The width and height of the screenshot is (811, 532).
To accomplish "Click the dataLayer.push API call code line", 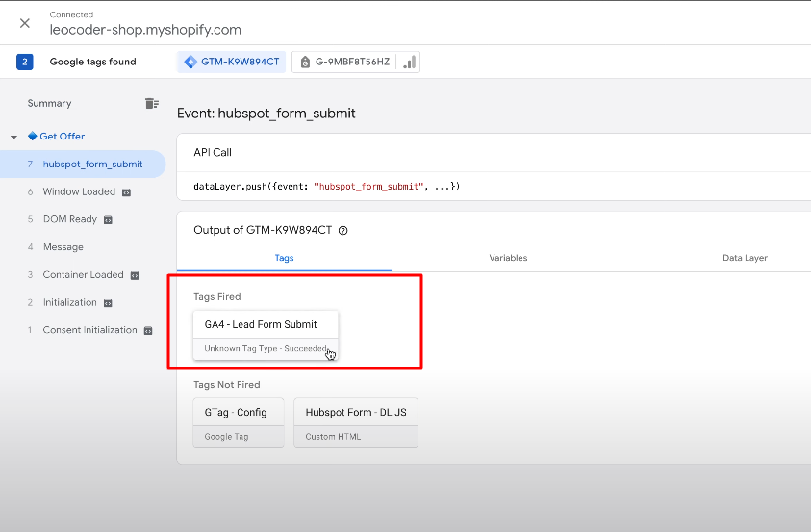I will click(327, 186).
